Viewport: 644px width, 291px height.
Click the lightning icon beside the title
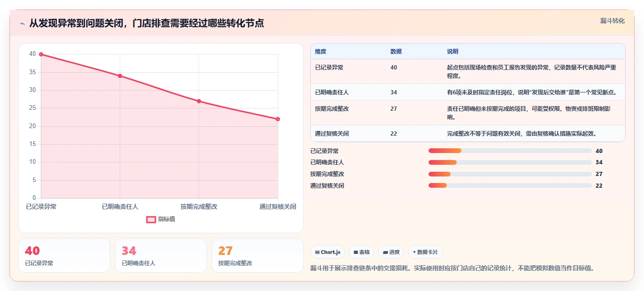pos(23,23)
